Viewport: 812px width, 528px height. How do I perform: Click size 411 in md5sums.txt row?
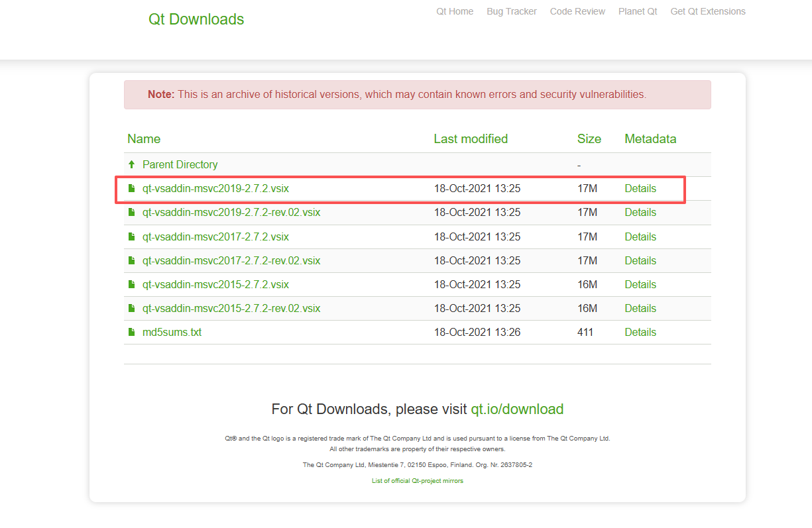[x=585, y=332]
